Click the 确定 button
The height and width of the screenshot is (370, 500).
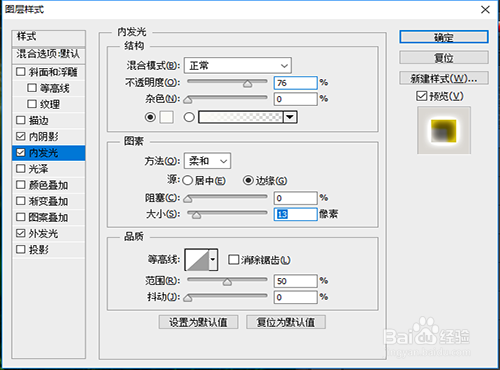tap(444, 37)
